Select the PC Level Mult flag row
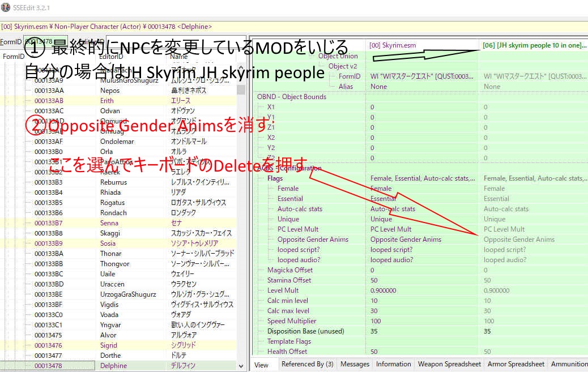This screenshot has width=588, height=372. pos(298,229)
